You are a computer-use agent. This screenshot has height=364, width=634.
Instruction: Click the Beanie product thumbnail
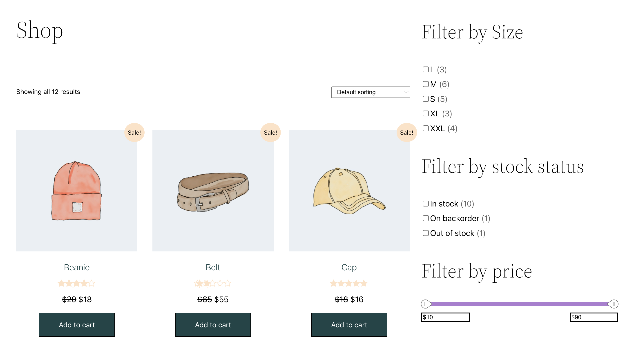pos(76,191)
